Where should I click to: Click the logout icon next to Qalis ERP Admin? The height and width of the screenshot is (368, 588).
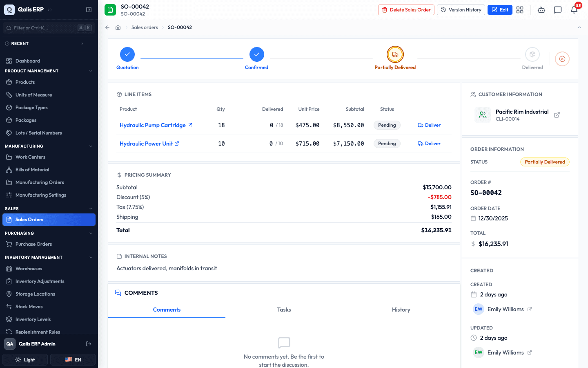[89, 344]
